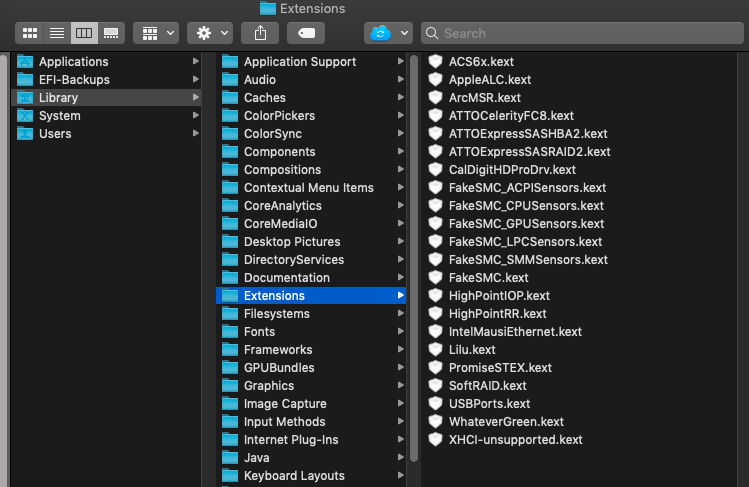Switch to gallery view mode
The height and width of the screenshot is (487, 749).
click(x=111, y=33)
